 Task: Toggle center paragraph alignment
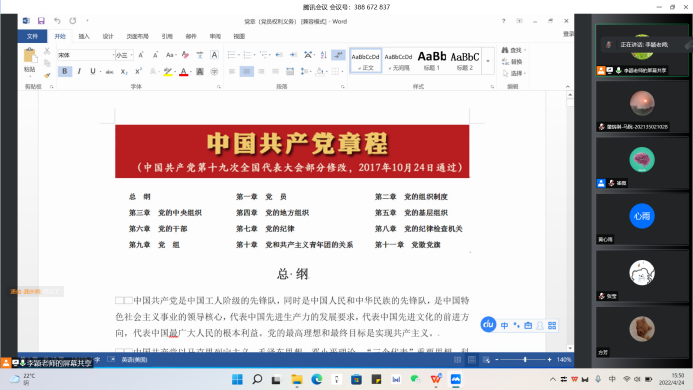point(247,71)
